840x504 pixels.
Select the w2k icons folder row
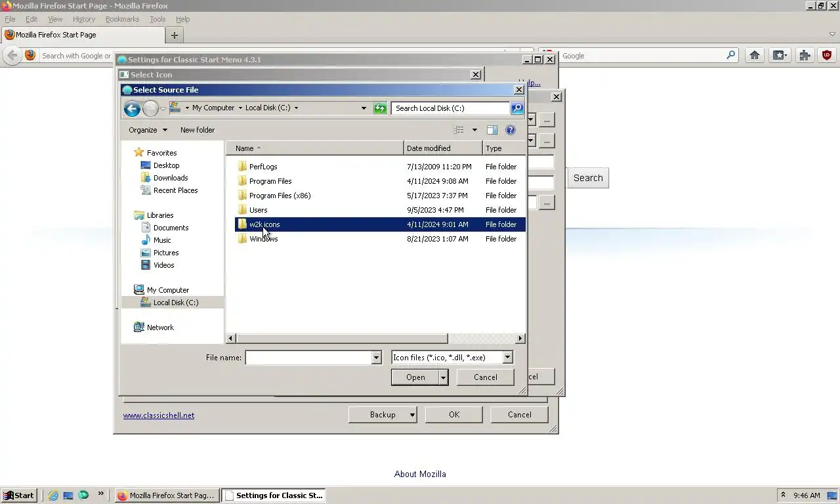(x=380, y=224)
